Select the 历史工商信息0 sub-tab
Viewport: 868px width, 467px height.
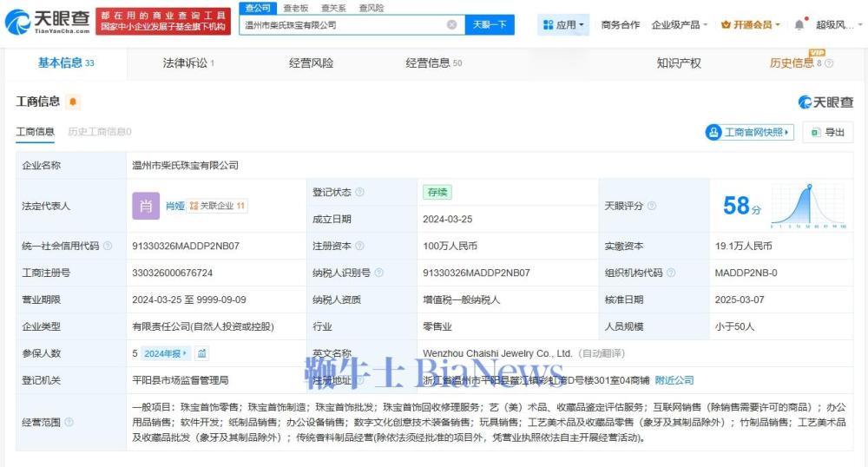tap(100, 132)
